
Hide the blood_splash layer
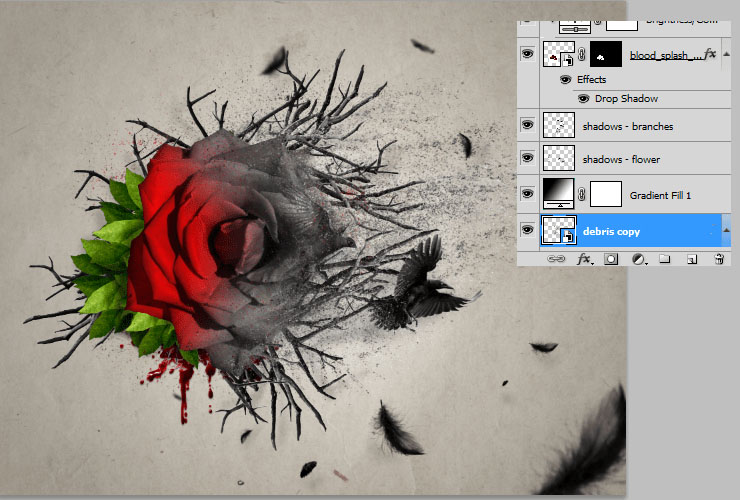click(527, 54)
